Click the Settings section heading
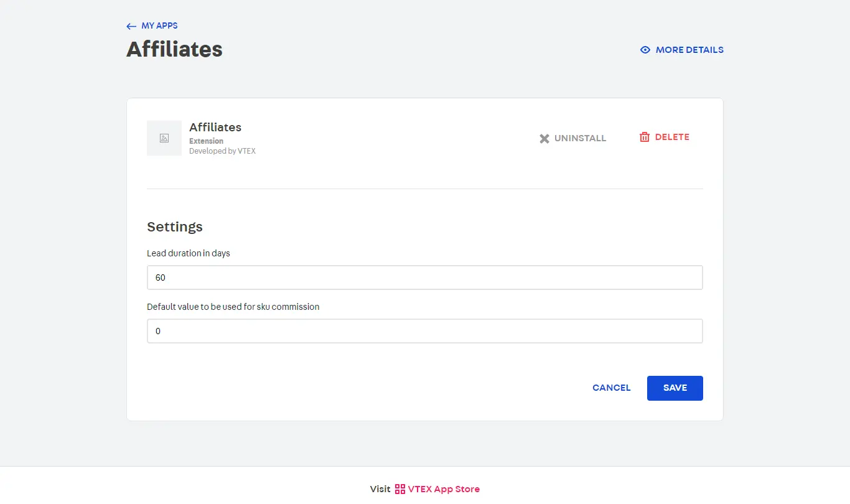This screenshot has height=504, width=850. click(x=174, y=226)
